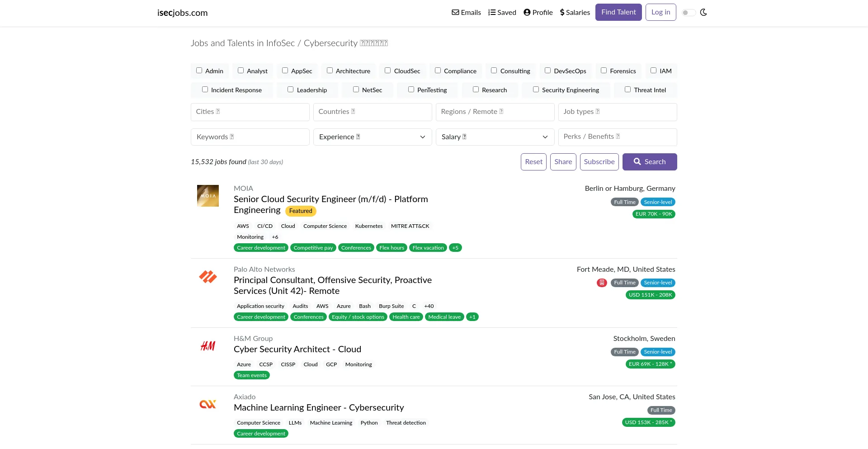The width and height of the screenshot is (868, 449).
Task: Open the Emails envelope icon
Action: click(x=455, y=12)
